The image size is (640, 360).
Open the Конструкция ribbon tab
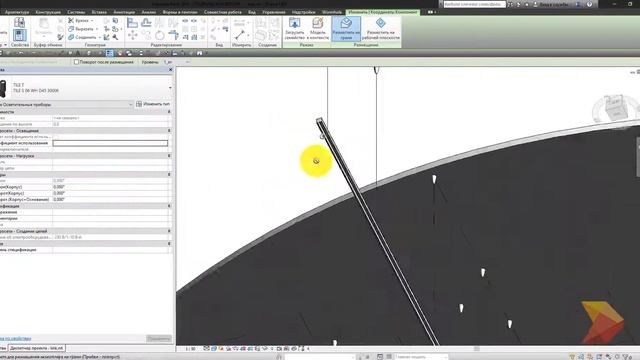tap(48, 12)
